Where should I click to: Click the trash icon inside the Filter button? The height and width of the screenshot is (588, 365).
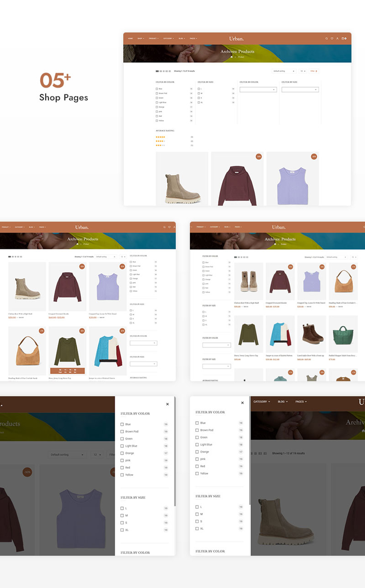pos(316,71)
